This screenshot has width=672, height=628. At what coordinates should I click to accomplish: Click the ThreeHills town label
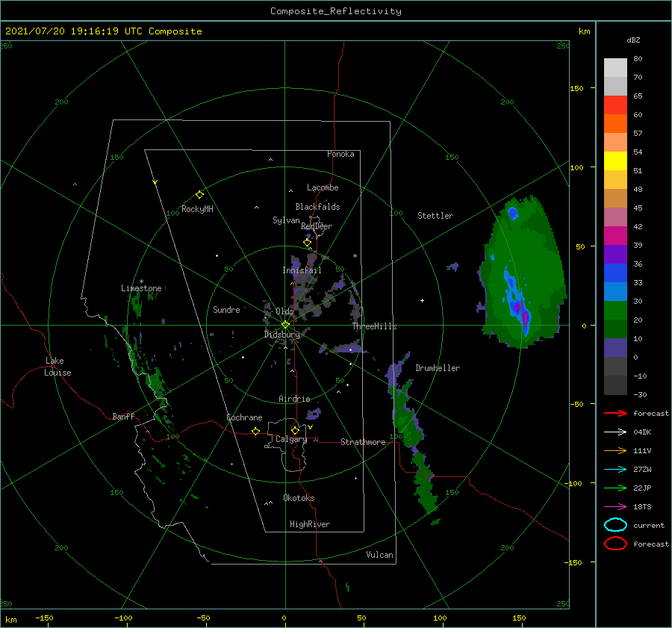click(x=374, y=326)
